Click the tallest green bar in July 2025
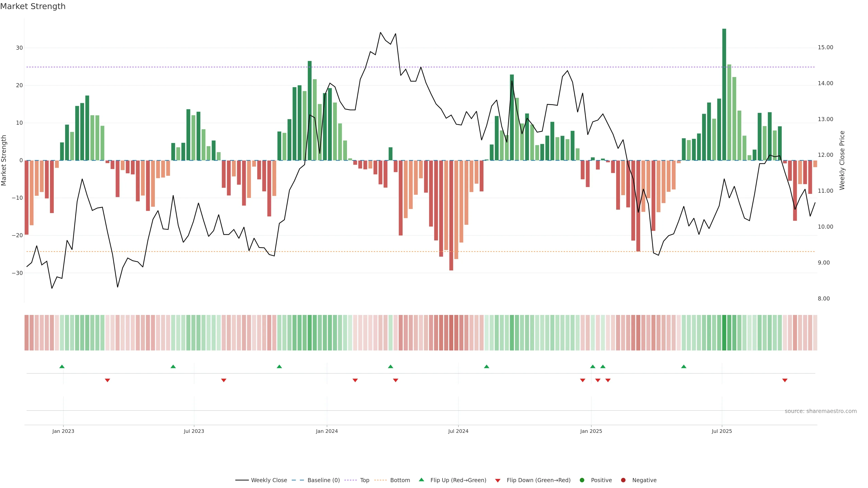Viewport: 868px width, 488px height. coord(724,94)
